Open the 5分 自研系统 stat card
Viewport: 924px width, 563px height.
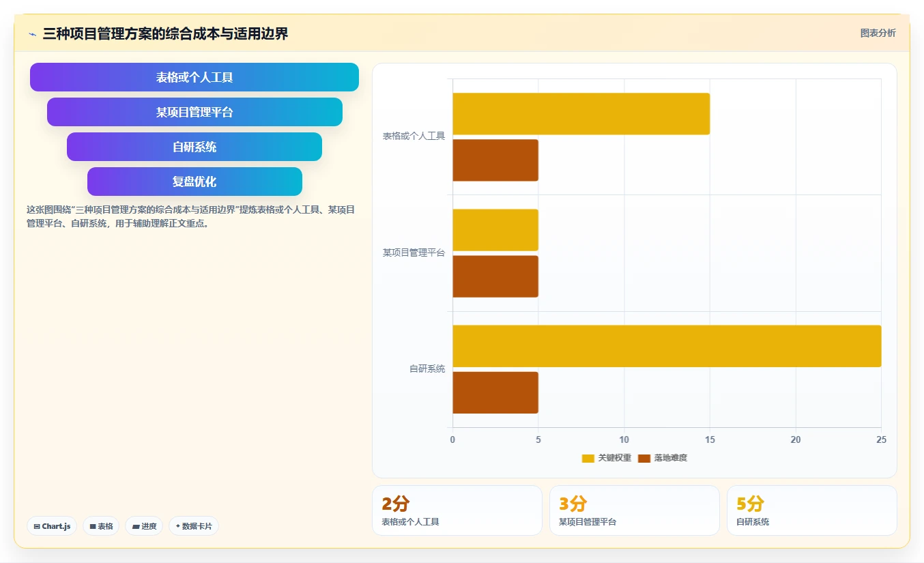click(812, 510)
